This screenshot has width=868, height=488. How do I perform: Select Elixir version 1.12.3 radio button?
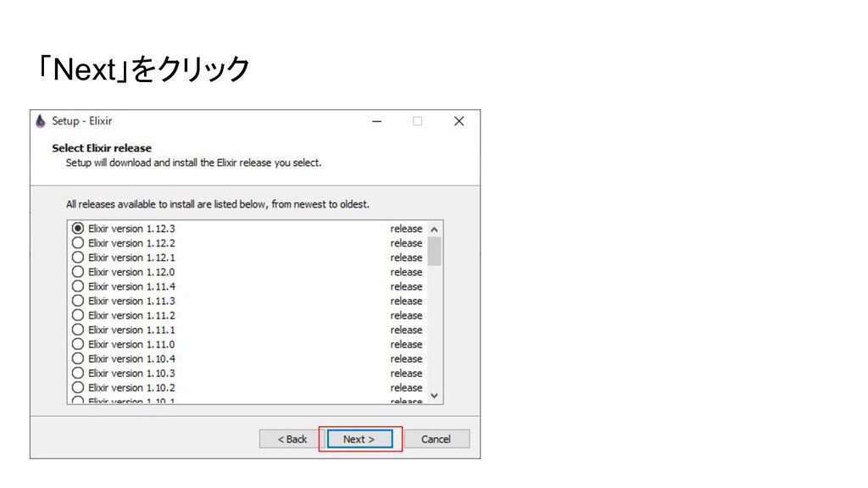point(78,229)
